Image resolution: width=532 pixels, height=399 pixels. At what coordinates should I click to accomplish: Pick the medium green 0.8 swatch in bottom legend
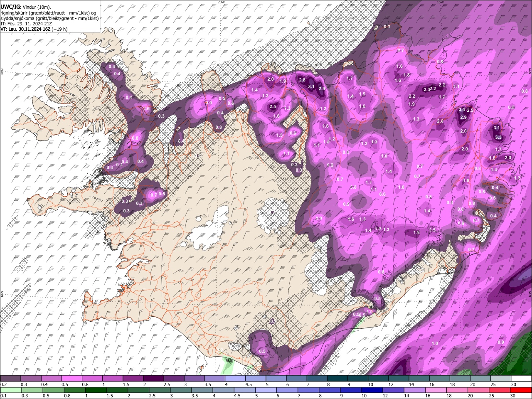tap(74, 390)
